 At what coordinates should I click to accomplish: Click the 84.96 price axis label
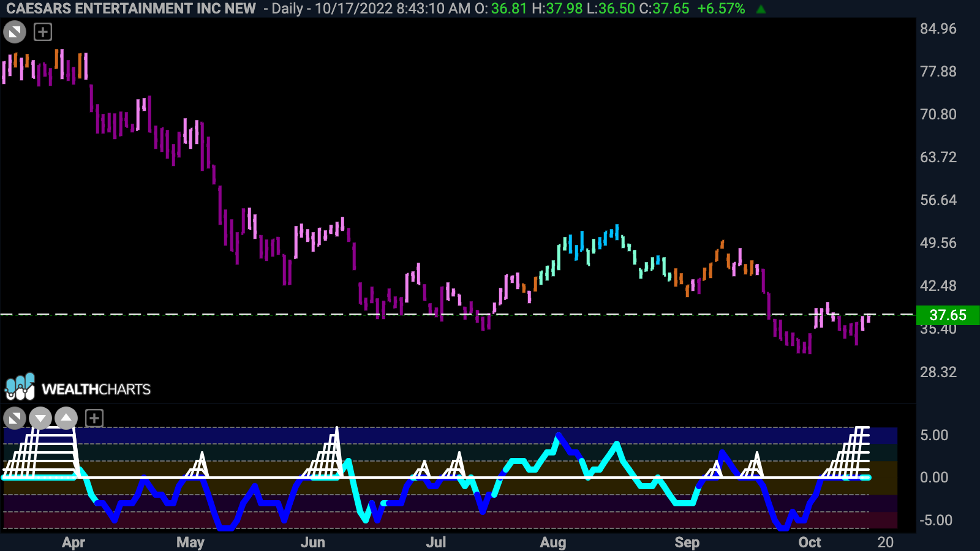pos(938,29)
